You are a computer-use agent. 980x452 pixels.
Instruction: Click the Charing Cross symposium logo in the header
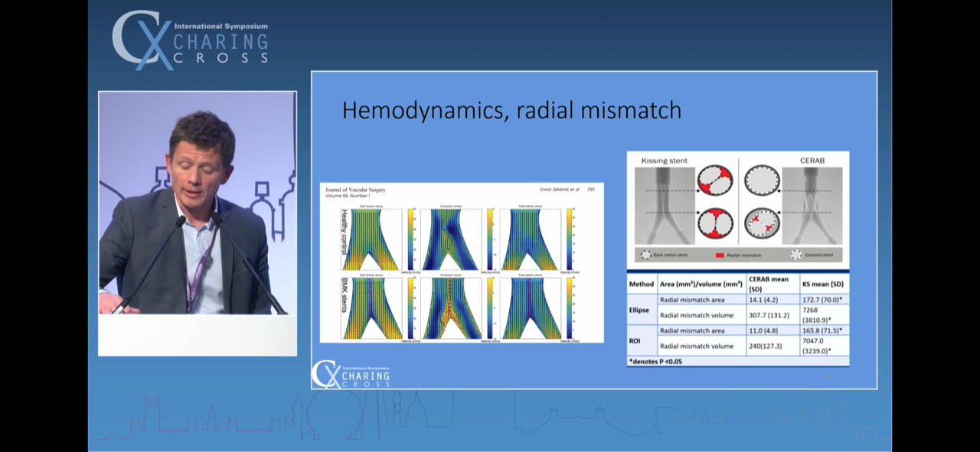tap(190, 41)
